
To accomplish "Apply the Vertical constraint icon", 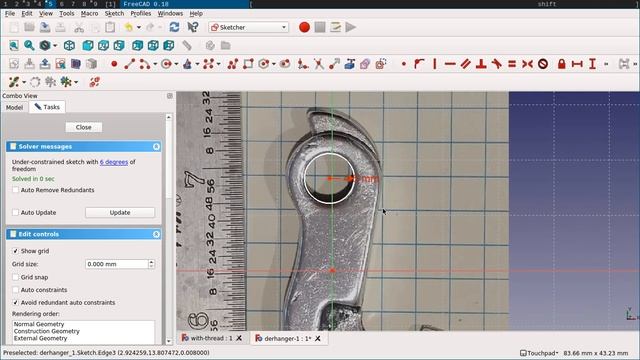I will 435,64.
